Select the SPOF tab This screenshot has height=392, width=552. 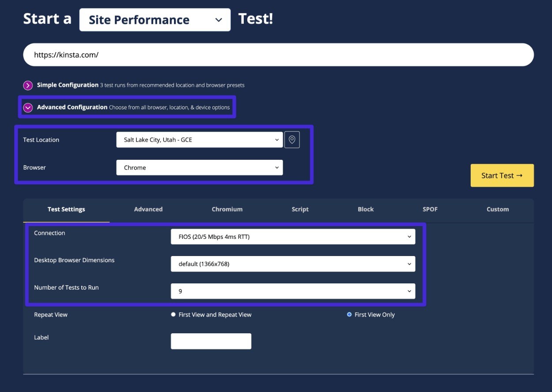[430, 209]
